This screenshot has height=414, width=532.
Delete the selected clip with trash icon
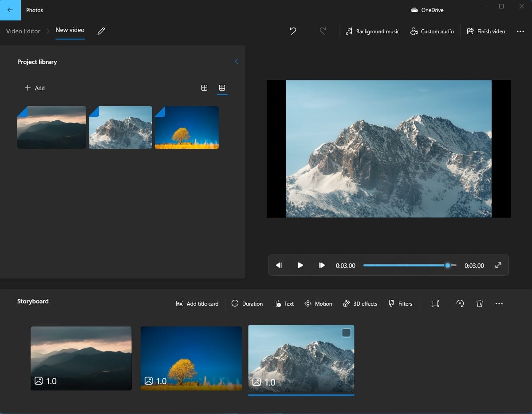click(x=480, y=303)
